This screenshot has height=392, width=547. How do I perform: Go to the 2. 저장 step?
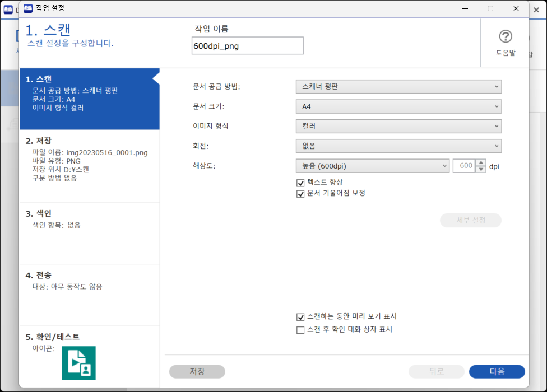pos(90,166)
